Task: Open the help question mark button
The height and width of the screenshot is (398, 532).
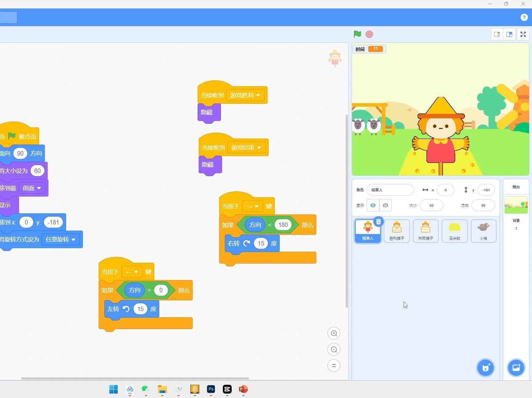Action: (524, 17)
